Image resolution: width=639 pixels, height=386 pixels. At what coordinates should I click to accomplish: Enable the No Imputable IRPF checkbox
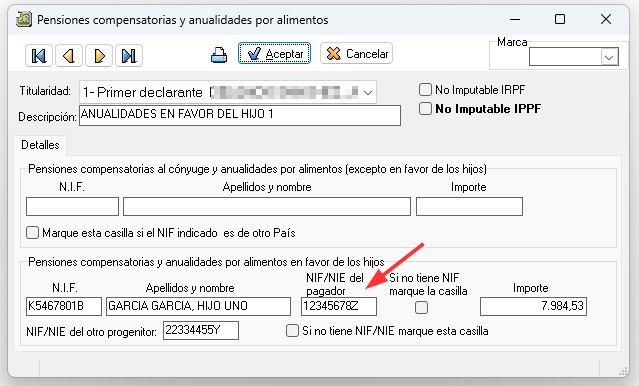point(425,90)
